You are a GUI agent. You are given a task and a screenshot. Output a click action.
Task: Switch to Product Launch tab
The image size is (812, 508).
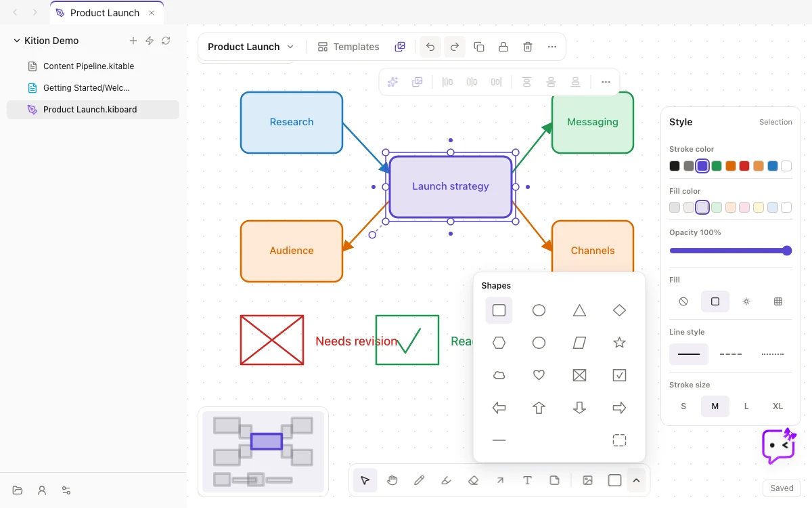coord(105,13)
